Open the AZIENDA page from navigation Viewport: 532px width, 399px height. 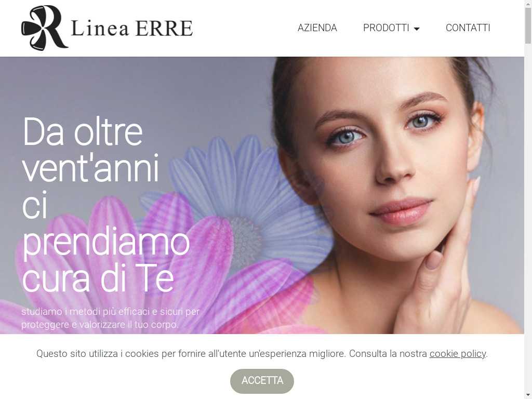pyautogui.click(x=317, y=28)
